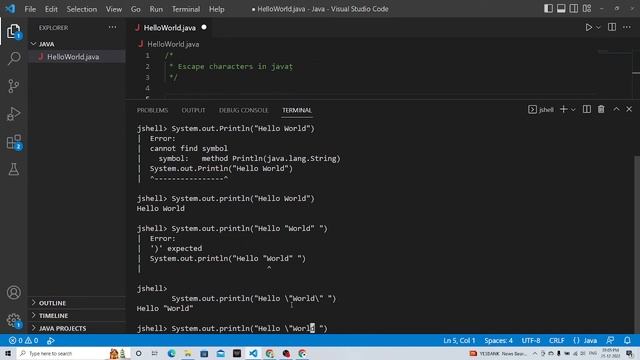Open the View menu

113,9
